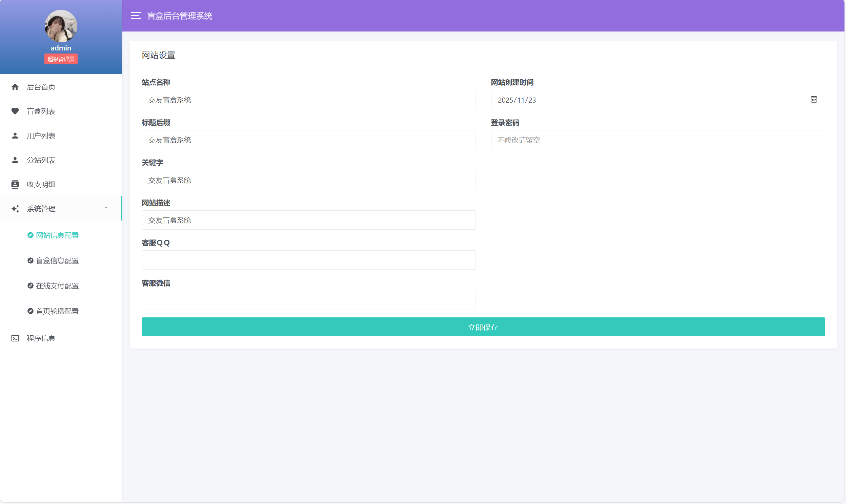
Task: Open the calendar picker for 网站创建时间
Action: coord(814,100)
